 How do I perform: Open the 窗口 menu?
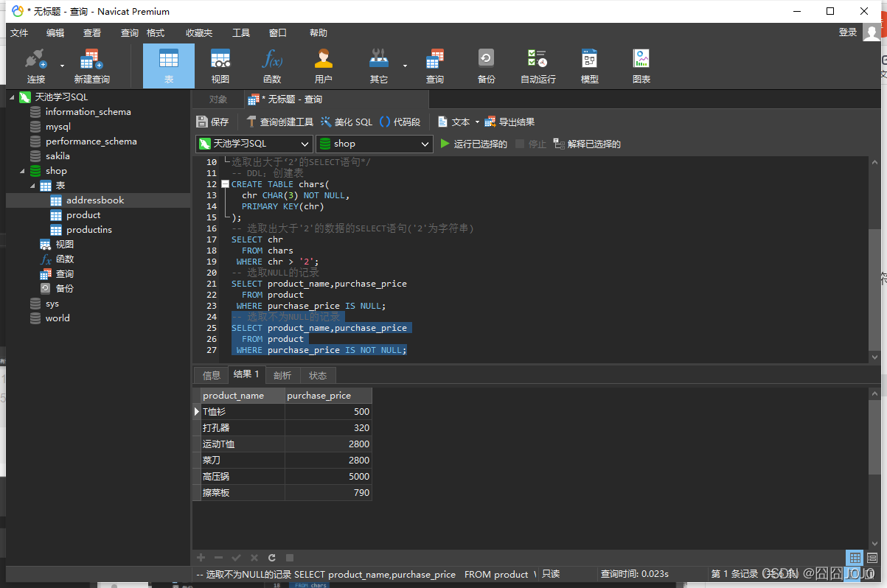[278, 33]
